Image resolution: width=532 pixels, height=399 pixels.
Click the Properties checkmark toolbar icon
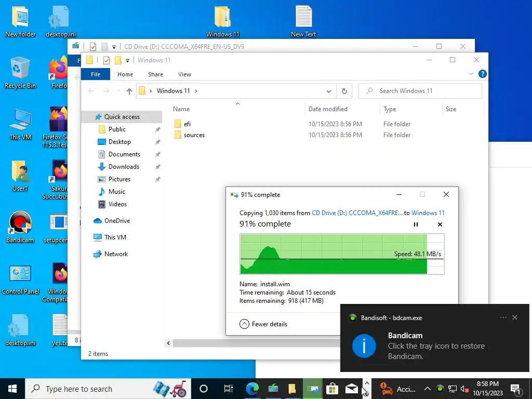pyautogui.click(x=106, y=60)
